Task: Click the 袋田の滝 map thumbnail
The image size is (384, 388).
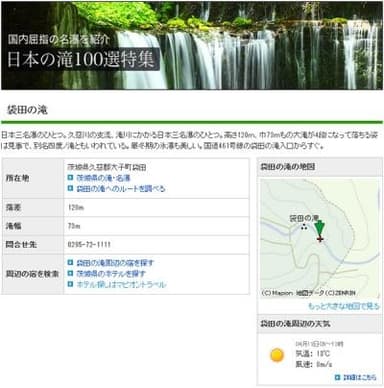Action: coord(320,239)
